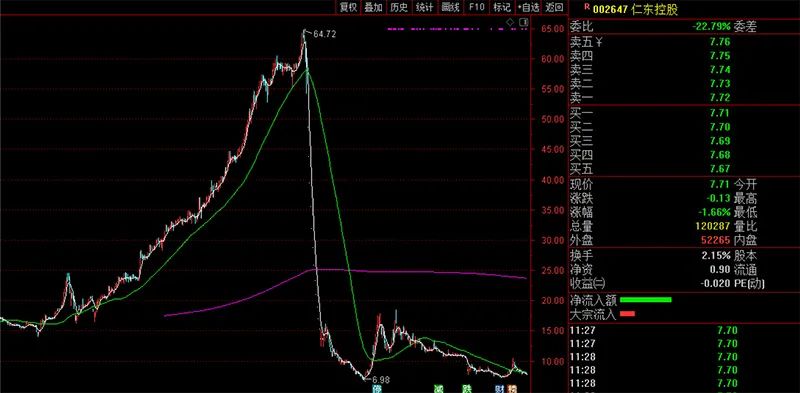Click the diamond icon above chart
800x393 pixels.
coord(510,22)
